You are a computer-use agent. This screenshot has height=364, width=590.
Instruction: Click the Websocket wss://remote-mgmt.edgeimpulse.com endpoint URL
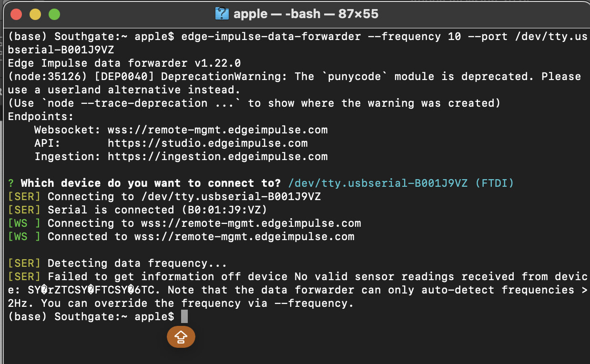[x=217, y=130]
